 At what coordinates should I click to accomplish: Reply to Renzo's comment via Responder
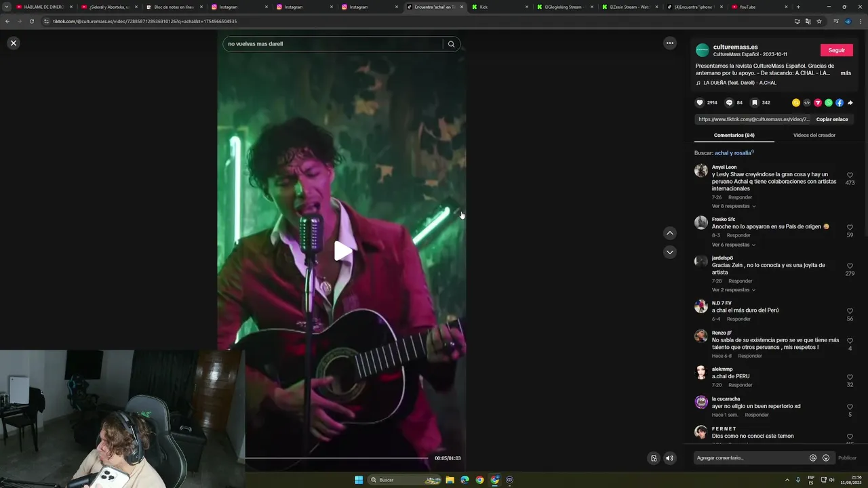750,356
